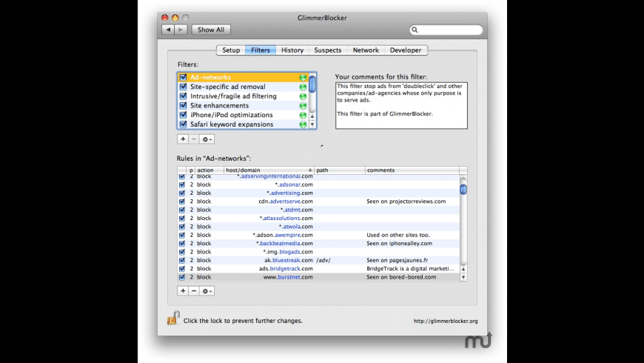Toggle Safari keyword expansions checkbox
The image size is (644, 363).
click(183, 124)
